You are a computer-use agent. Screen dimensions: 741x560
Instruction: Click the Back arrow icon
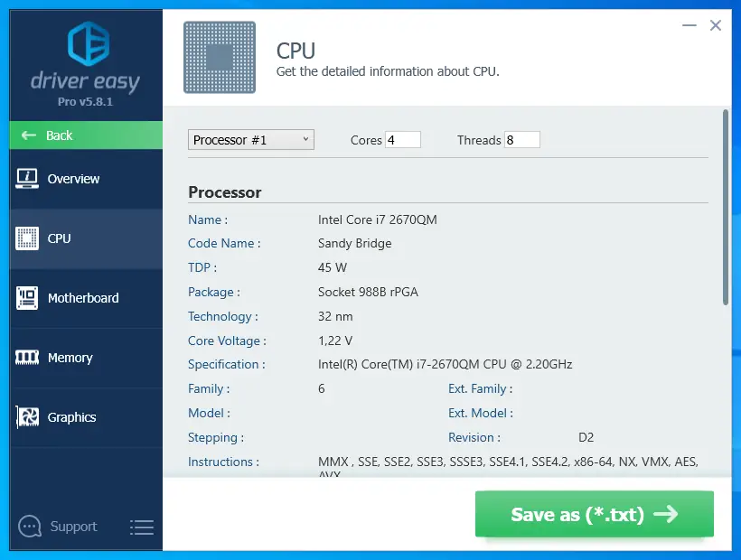tap(29, 135)
